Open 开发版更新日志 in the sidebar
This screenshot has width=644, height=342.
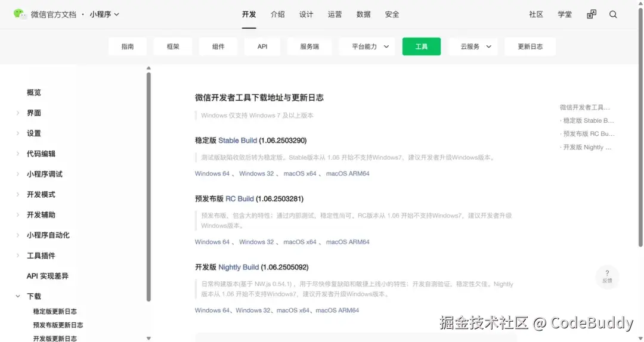[x=55, y=338]
